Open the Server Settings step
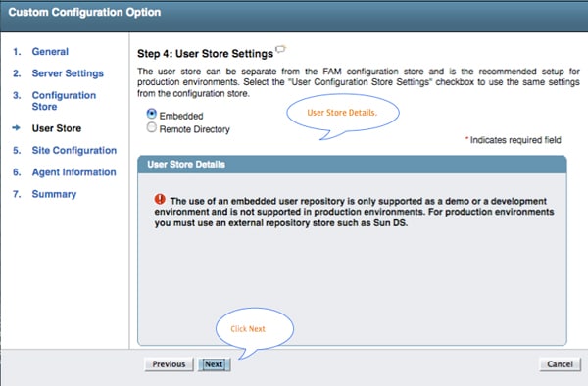 (x=68, y=73)
